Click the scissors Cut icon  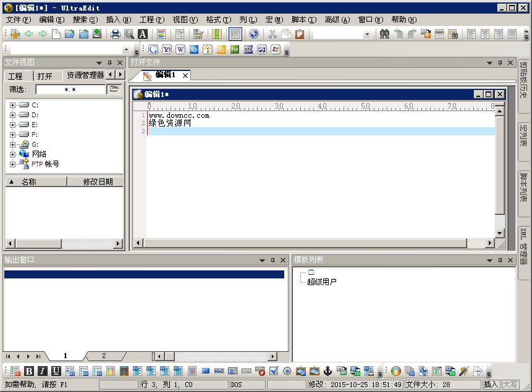point(272,34)
